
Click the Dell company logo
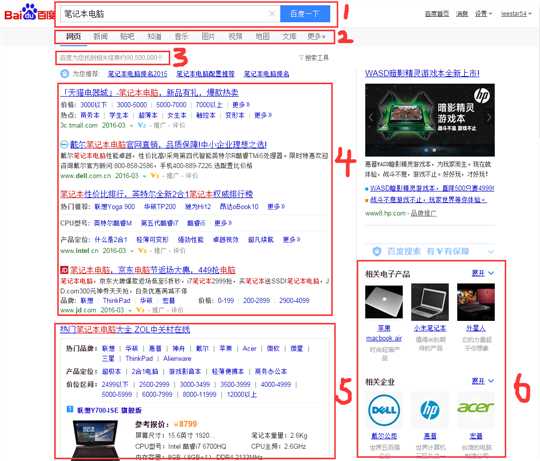[x=384, y=410]
